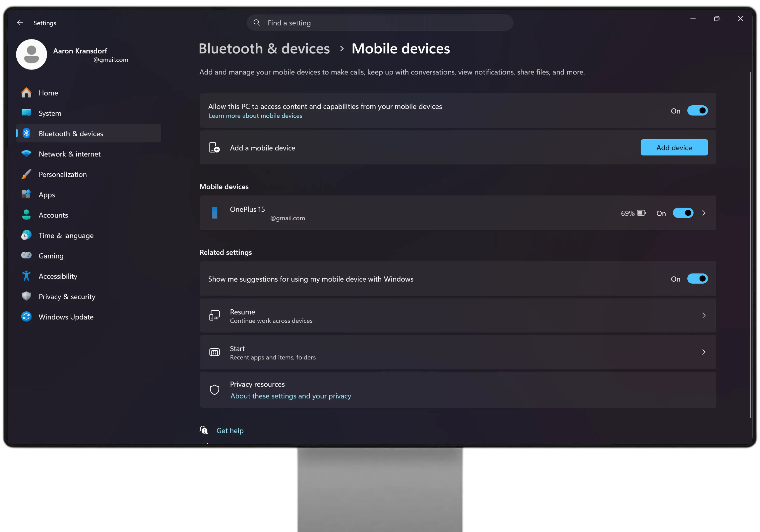Turn off PC access to mobile devices toggle
The height and width of the screenshot is (532, 760).
tap(697, 111)
